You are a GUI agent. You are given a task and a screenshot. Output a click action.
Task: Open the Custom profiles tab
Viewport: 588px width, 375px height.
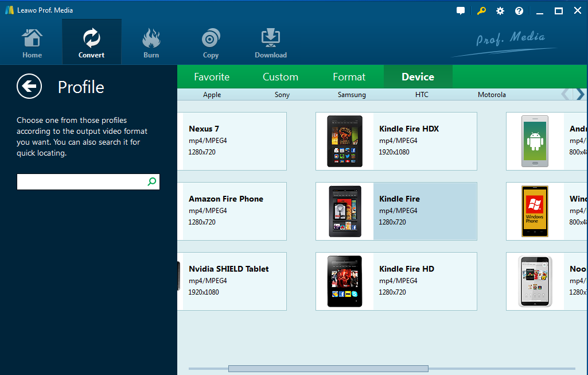pos(281,77)
